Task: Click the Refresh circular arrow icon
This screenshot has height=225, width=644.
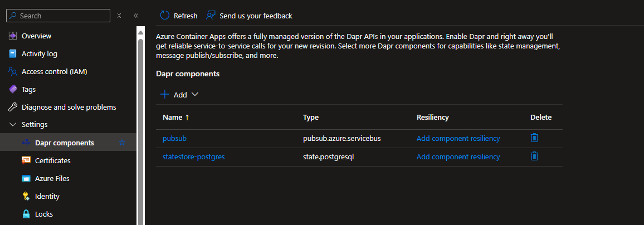Action: 165,16
